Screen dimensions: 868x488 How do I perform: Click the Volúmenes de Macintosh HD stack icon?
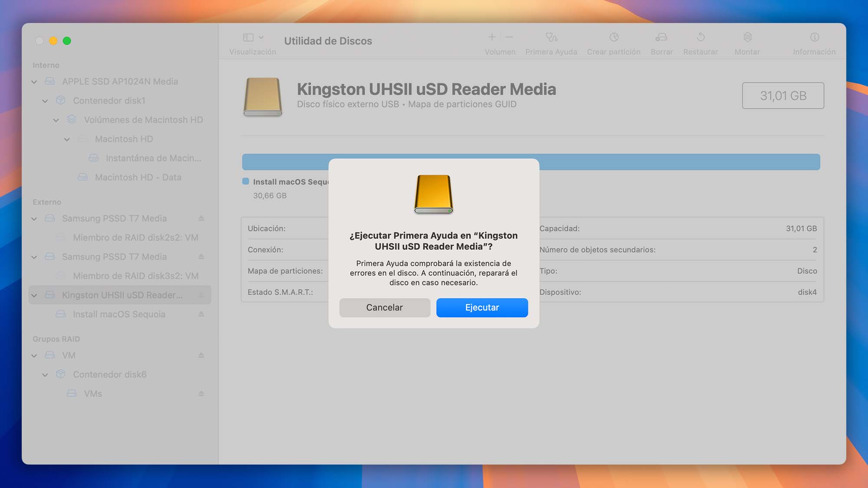(x=72, y=120)
